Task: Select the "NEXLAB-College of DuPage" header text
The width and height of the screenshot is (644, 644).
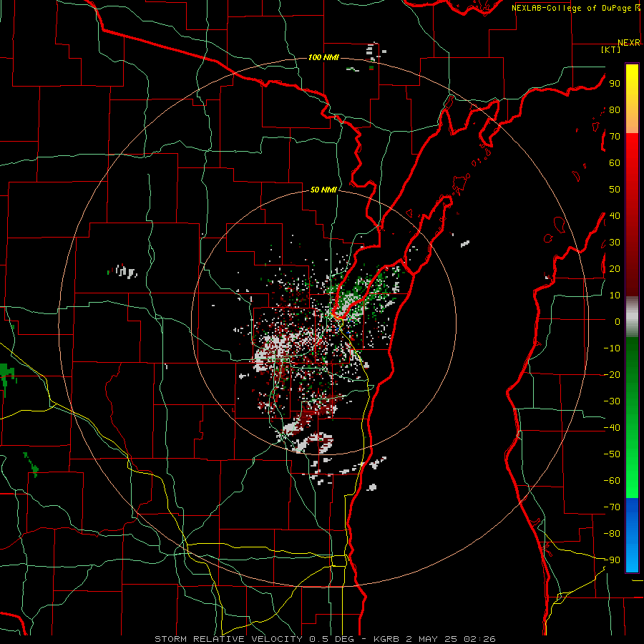Action: tap(572, 8)
